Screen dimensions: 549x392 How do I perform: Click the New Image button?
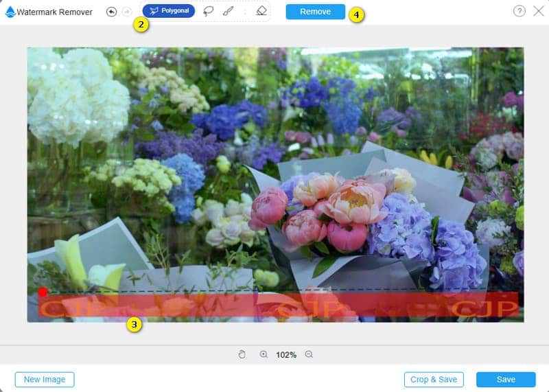(x=45, y=380)
